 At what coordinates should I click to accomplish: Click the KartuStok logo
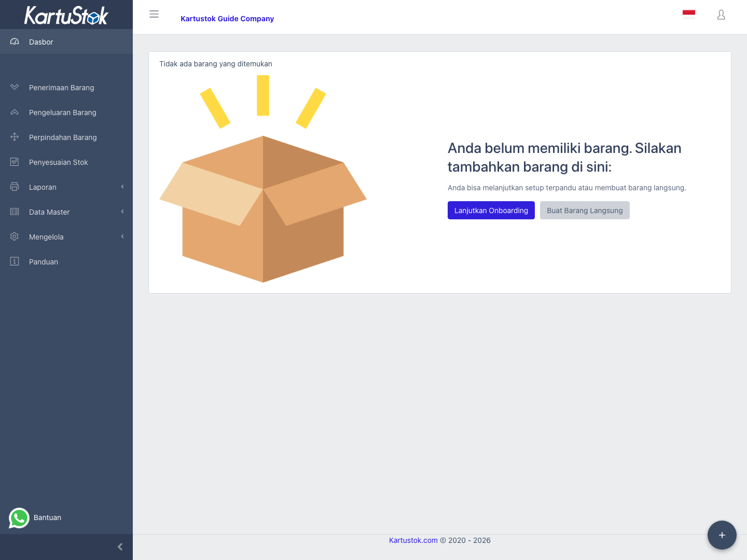66,15
